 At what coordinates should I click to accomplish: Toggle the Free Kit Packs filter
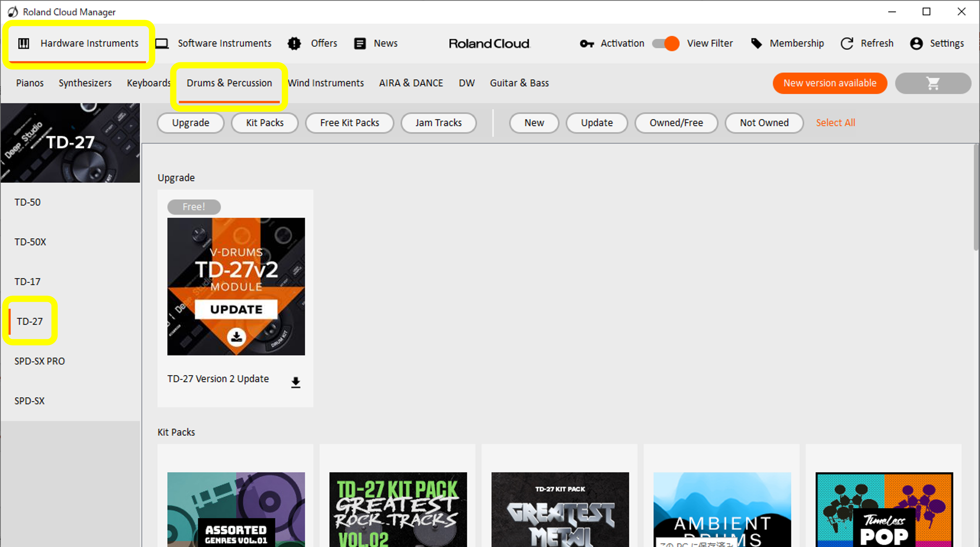point(350,123)
